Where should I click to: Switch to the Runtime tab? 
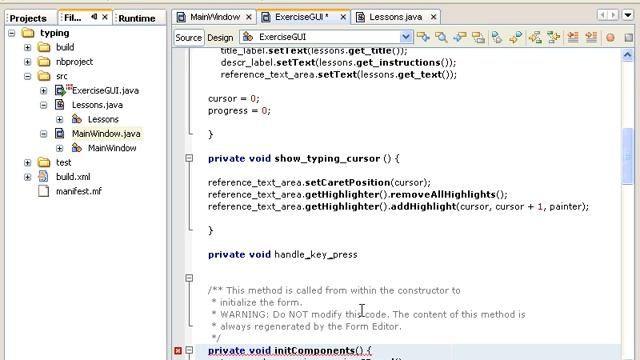click(137, 18)
